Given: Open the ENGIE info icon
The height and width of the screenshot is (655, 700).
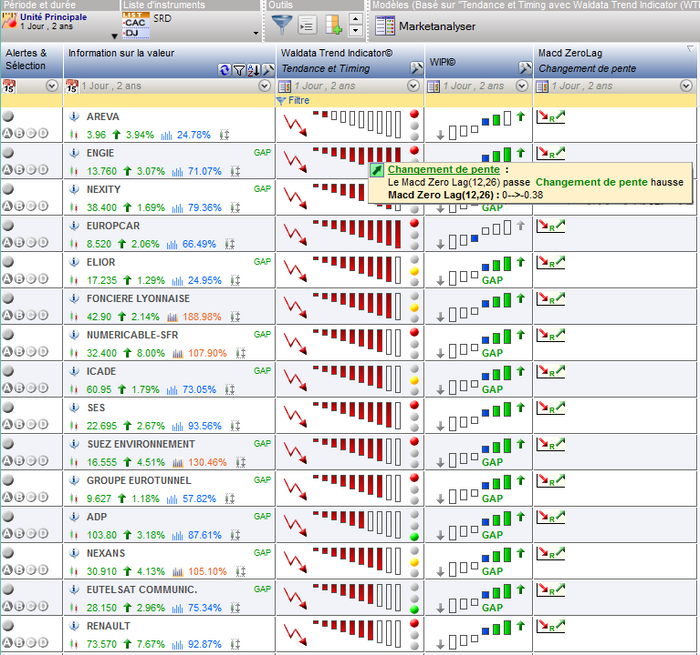Looking at the screenshot, I should (74, 153).
